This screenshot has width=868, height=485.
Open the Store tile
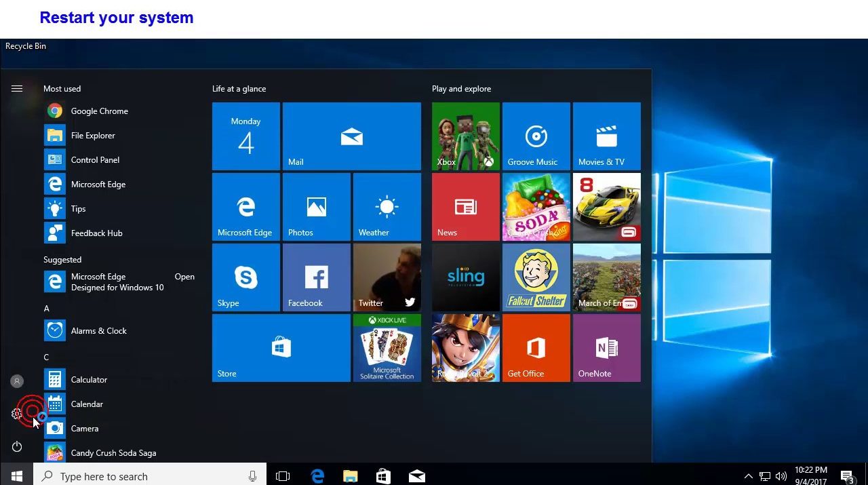[281, 348]
